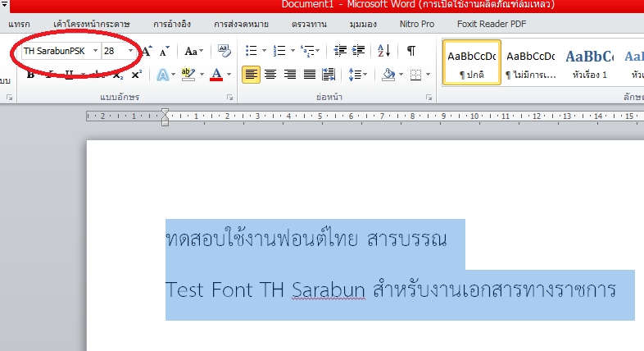Screen dimensions: 644x351
Task: Toggle Strikethrough formatting
Action: (x=98, y=75)
